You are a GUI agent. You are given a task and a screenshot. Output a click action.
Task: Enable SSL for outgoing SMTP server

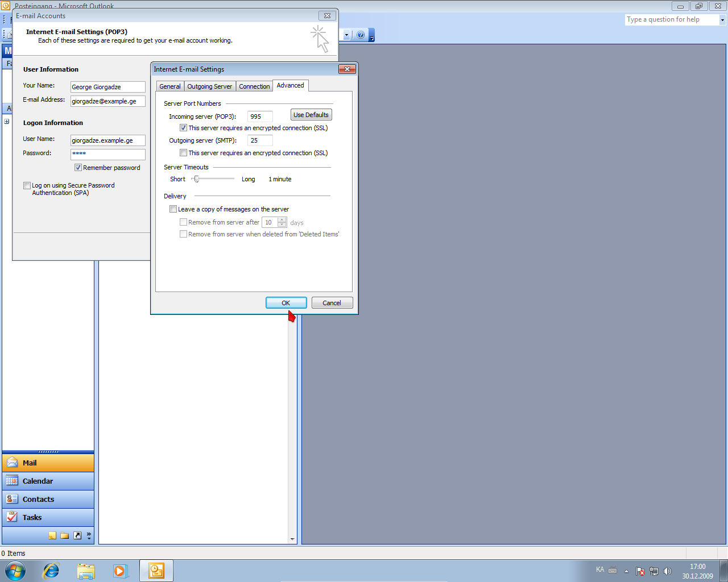tap(183, 153)
